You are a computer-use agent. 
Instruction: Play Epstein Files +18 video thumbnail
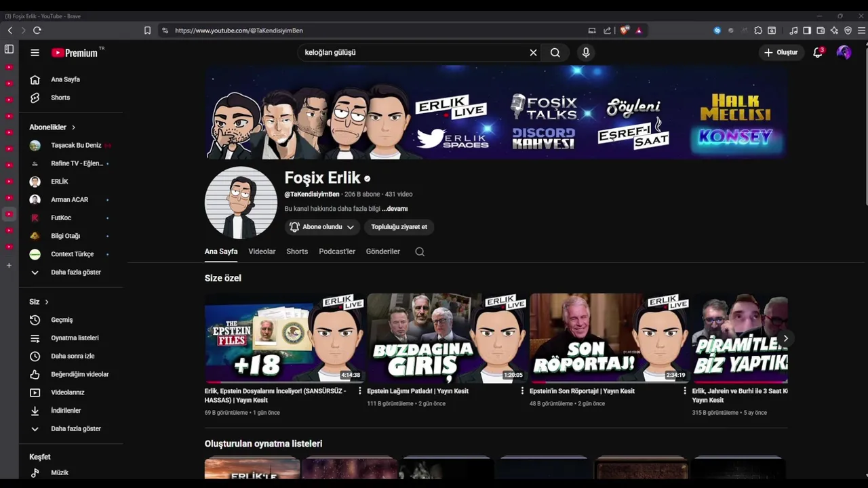pos(284,338)
